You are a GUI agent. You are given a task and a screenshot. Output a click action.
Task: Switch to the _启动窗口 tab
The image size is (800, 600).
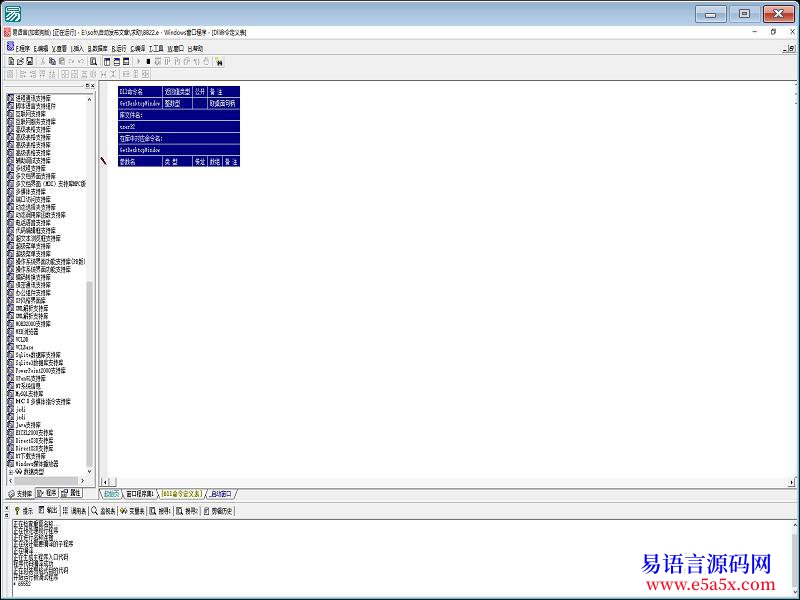(221, 494)
